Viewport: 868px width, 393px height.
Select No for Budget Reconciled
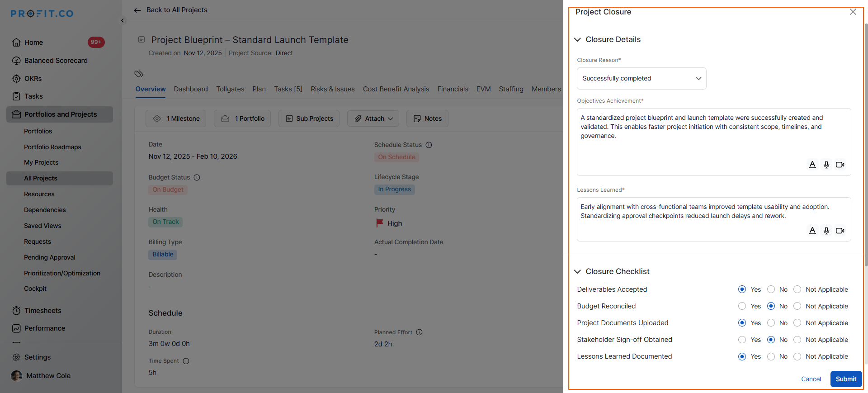click(771, 306)
